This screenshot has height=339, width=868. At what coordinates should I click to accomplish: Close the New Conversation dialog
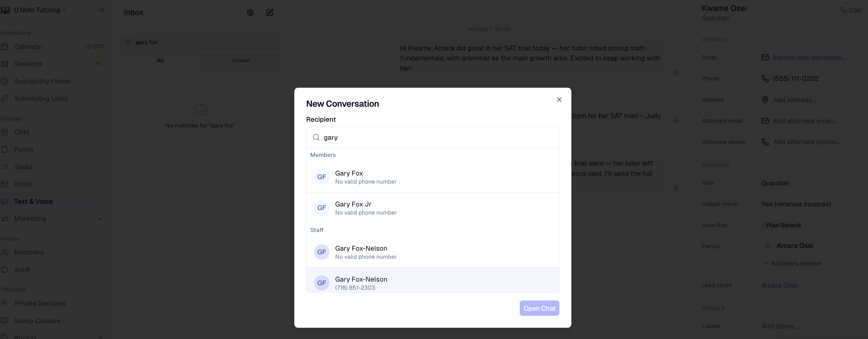coord(559,100)
